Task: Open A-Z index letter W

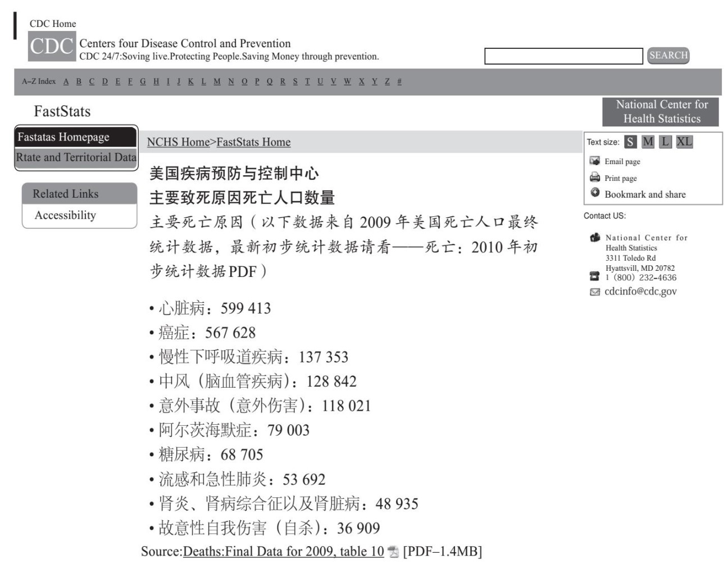Action: coord(348,81)
